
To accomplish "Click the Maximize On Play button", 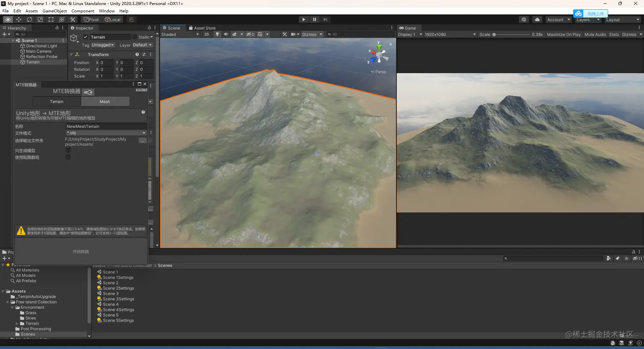I will click(x=563, y=35).
